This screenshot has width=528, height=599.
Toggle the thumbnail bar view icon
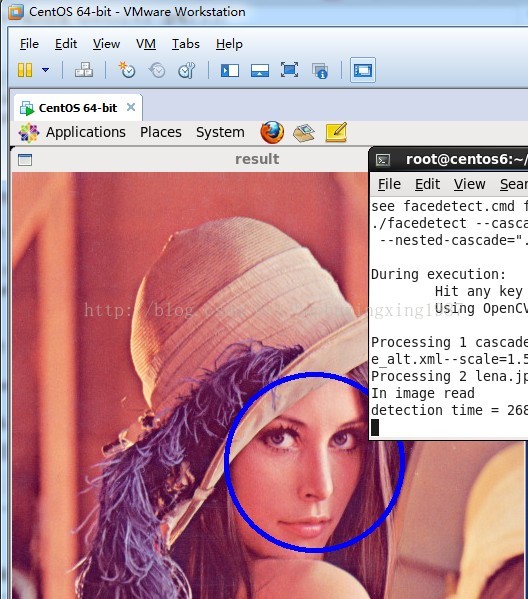[260, 71]
